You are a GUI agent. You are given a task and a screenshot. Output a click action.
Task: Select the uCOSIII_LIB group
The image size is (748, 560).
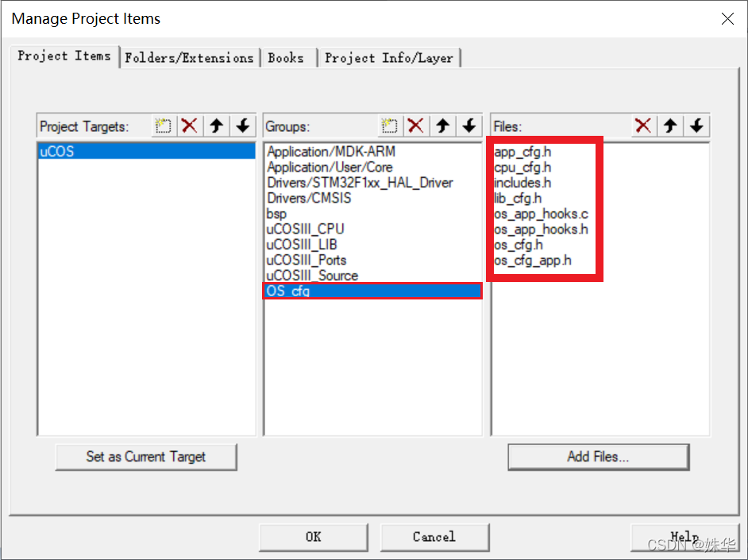(372, 245)
